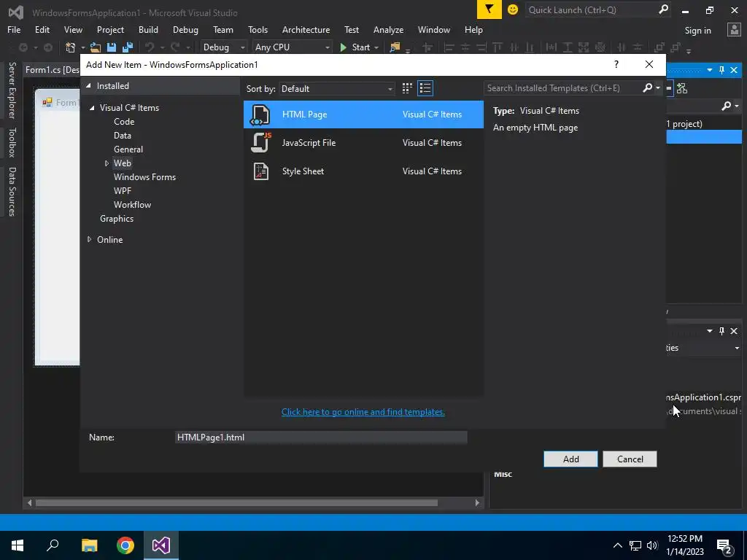
Task: Open File Explorer from taskbar
Action: coord(89,545)
